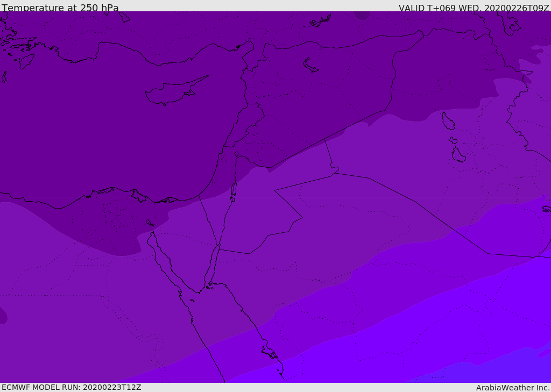
Task: Click the Dead Sea outline
Action: pos(234,190)
